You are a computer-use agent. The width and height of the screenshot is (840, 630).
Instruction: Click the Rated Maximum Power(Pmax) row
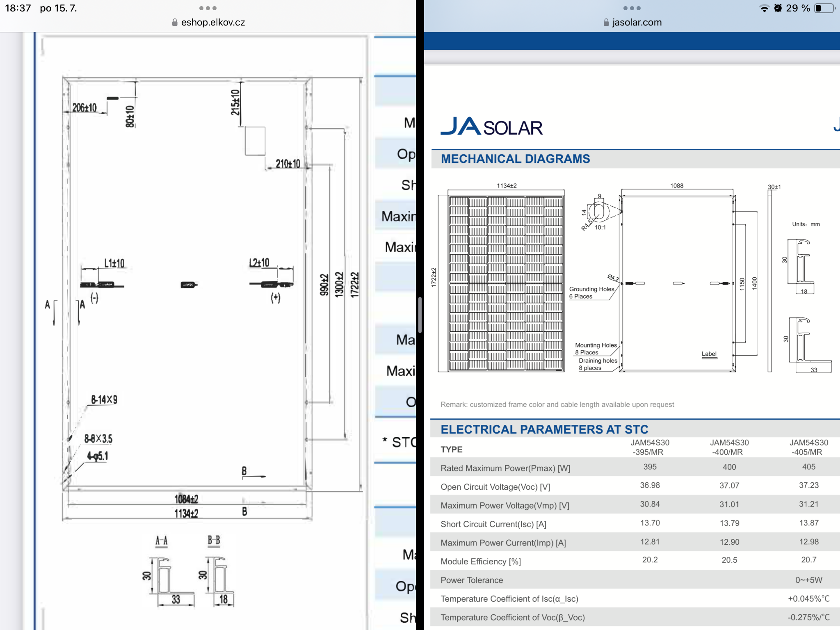click(x=505, y=468)
